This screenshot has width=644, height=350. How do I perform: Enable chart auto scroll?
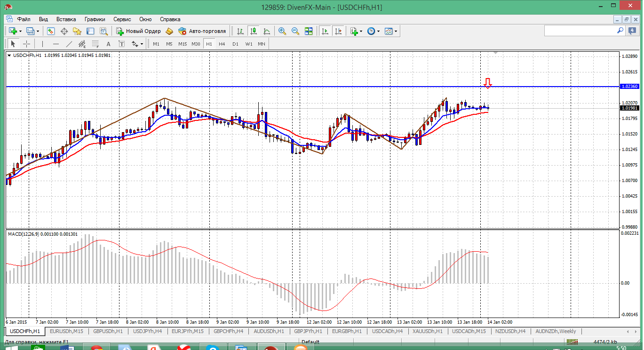click(x=325, y=31)
